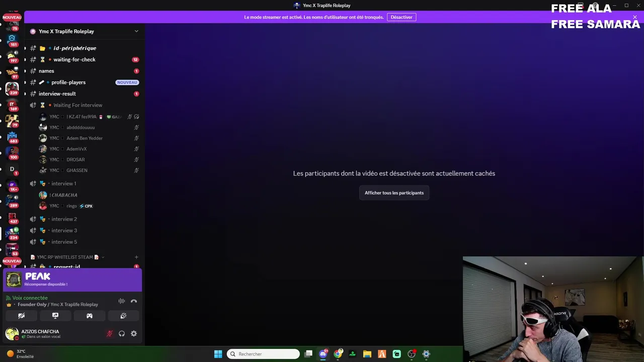Viewport: 644px width, 362px height.
Task: Open server with 289 badge
Action: pyautogui.click(x=12, y=201)
